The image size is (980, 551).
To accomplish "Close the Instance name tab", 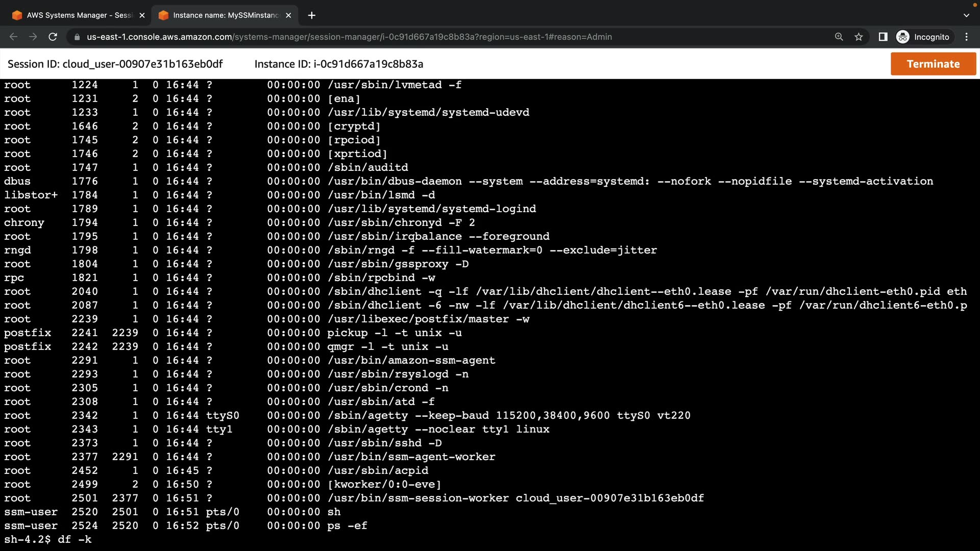I will click(x=288, y=15).
